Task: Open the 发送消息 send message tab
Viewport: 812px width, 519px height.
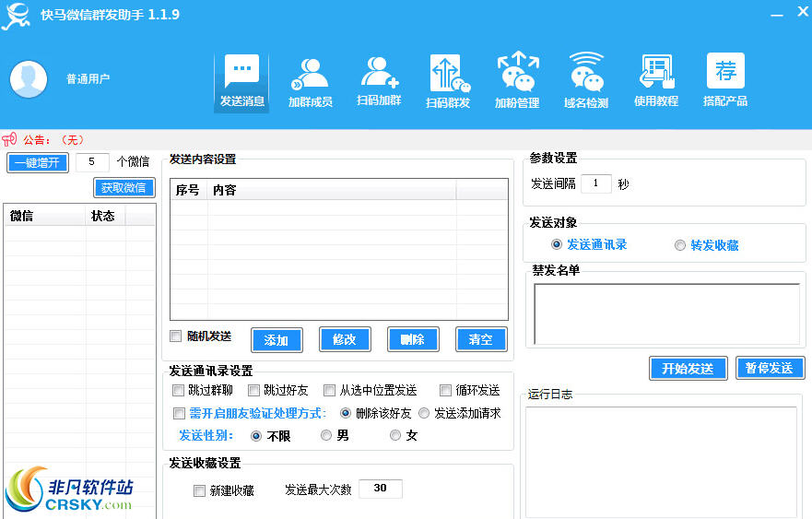Action: point(241,81)
